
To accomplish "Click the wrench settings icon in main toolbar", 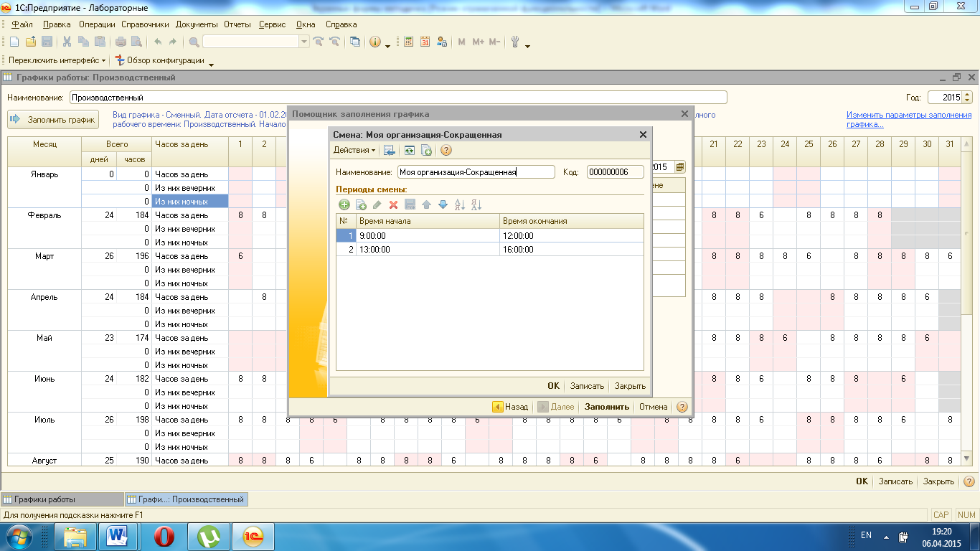I will coord(514,42).
